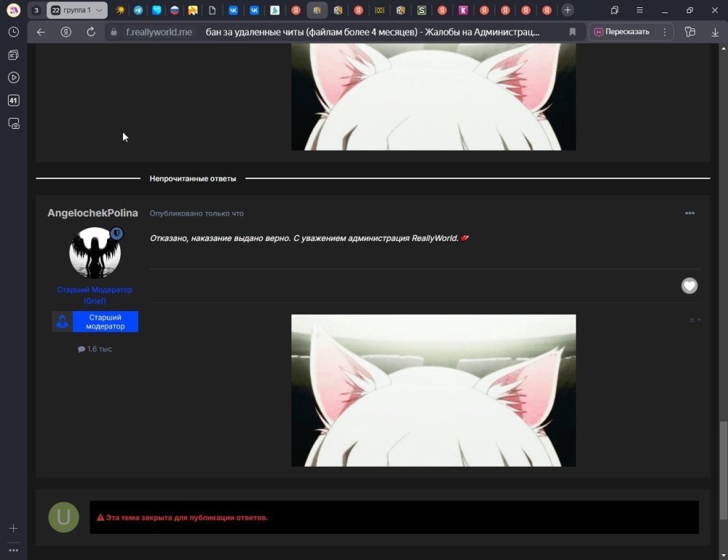Open Yandex home page via Я icon
This screenshot has height=560, width=728.
[x=66, y=32]
